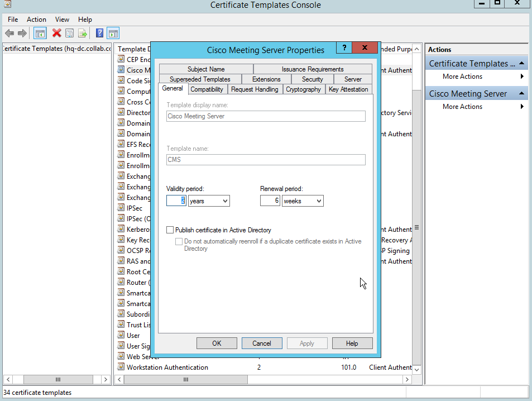532x401 pixels.
Task: Select the User template row icon
Action: point(121,335)
